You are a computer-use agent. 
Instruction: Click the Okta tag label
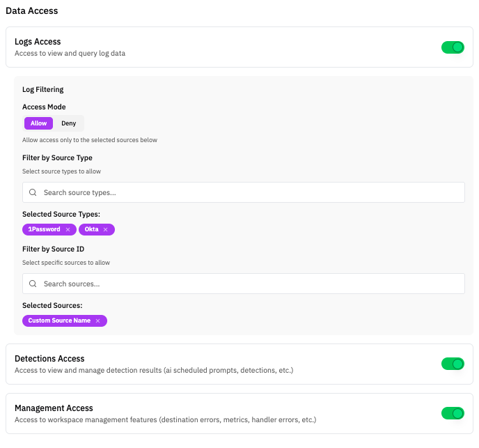(92, 229)
